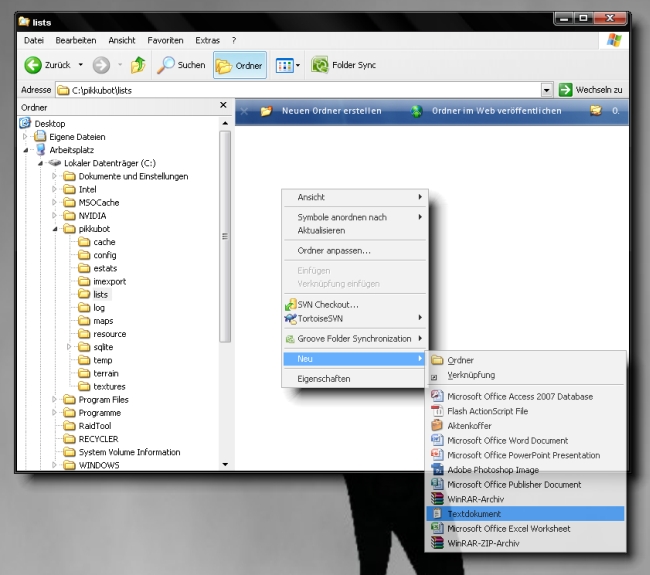Open the views dropdown in toolbar
Screen dimensions: 650x575
click(287, 65)
